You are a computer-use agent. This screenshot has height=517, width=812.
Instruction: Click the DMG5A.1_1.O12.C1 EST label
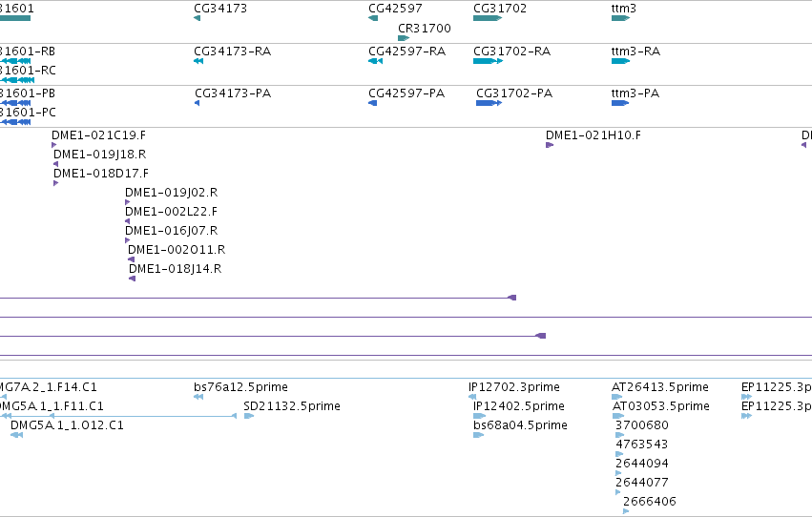click(x=67, y=425)
